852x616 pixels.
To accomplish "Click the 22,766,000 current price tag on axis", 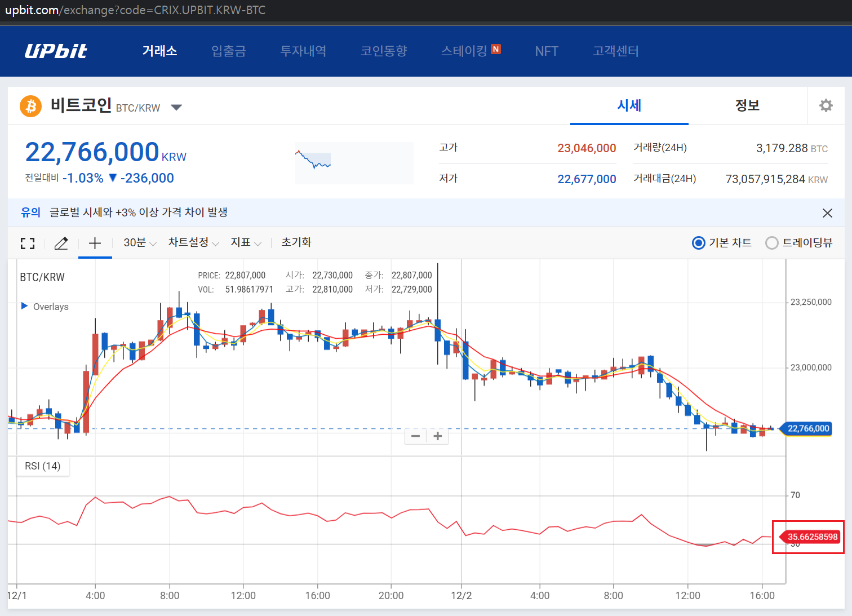I will pyautogui.click(x=806, y=428).
